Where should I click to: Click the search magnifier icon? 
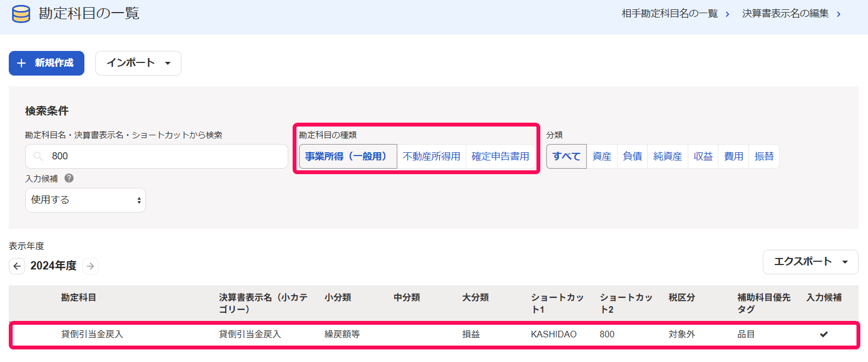38,157
